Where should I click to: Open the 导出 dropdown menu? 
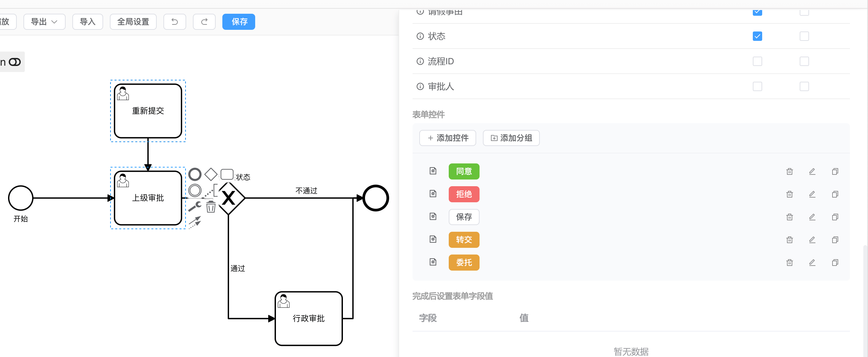[x=44, y=21]
